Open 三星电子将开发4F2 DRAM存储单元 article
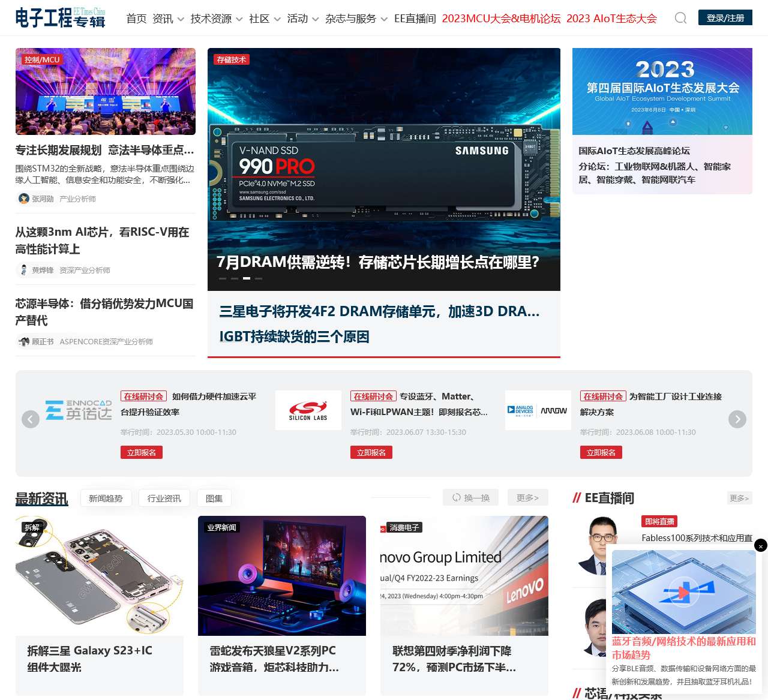 380,311
